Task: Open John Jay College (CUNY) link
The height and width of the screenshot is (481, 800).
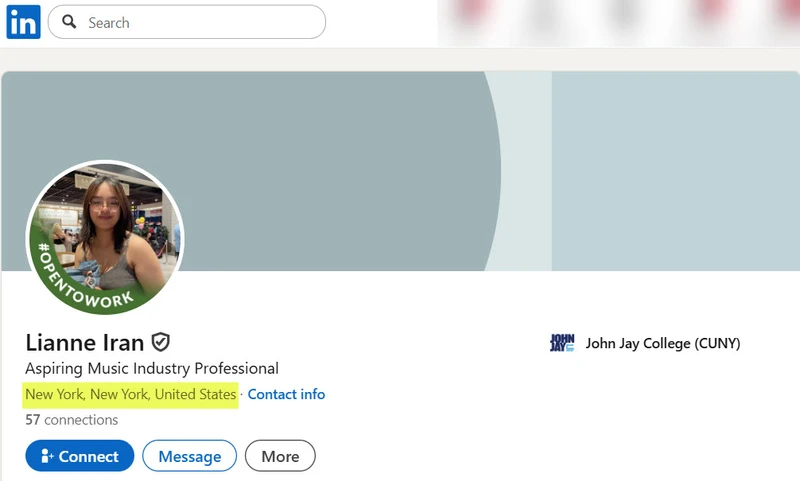Action: (x=663, y=343)
